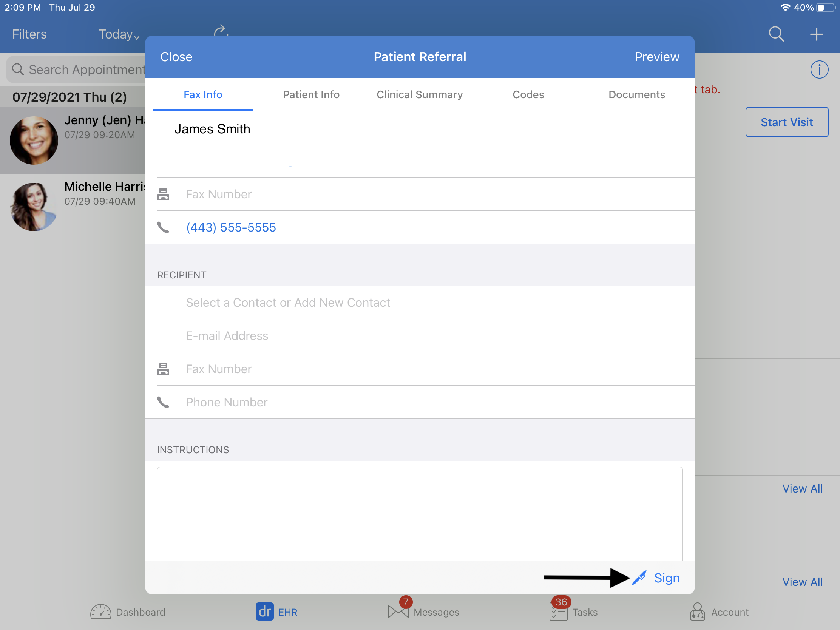Viewport: 840px width, 630px height.
Task: Close the Patient Referral dialog
Action: (x=176, y=57)
